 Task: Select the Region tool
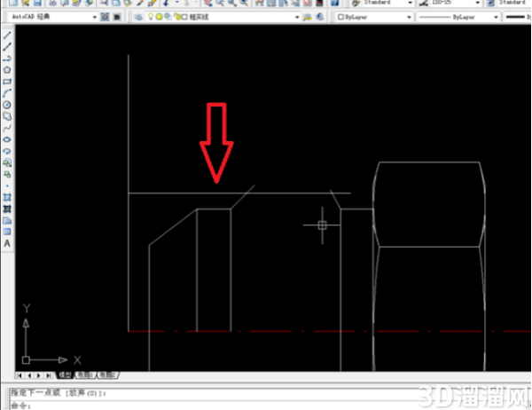click(7, 220)
